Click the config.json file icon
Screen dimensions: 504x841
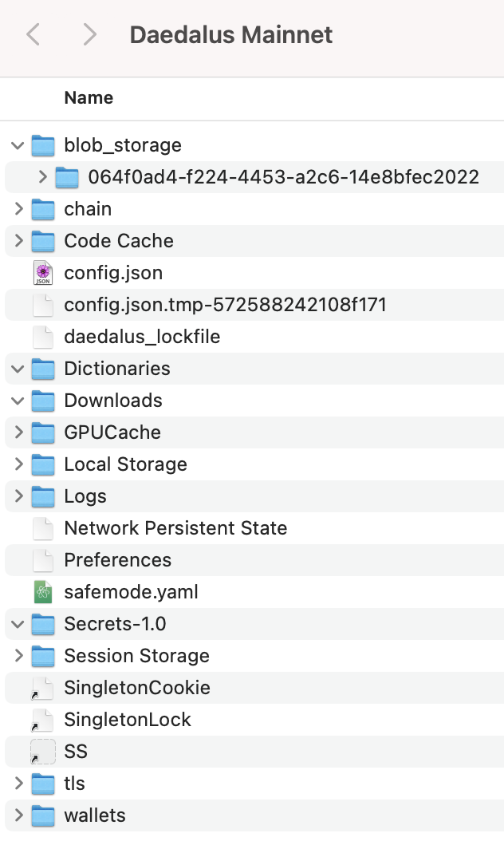click(43, 273)
